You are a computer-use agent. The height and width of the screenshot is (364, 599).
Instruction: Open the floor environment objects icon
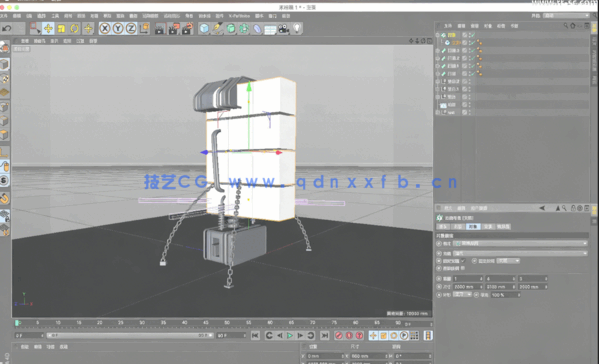(x=270, y=29)
